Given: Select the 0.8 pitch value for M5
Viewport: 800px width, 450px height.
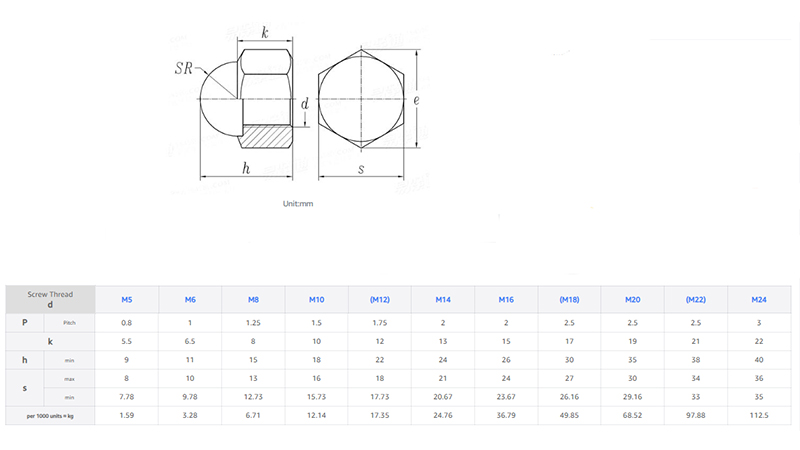Looking at the screenshot, I should 127,323.
